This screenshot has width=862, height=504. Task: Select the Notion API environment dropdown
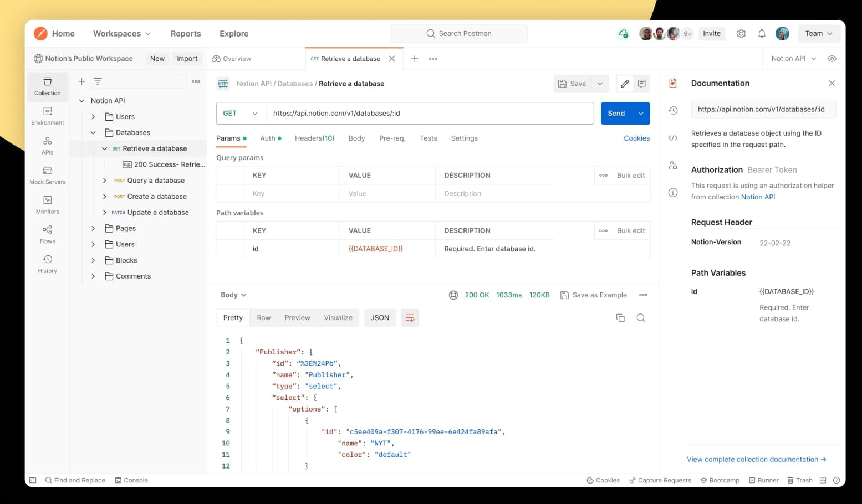pyautogui.click(x=794, y=59)
